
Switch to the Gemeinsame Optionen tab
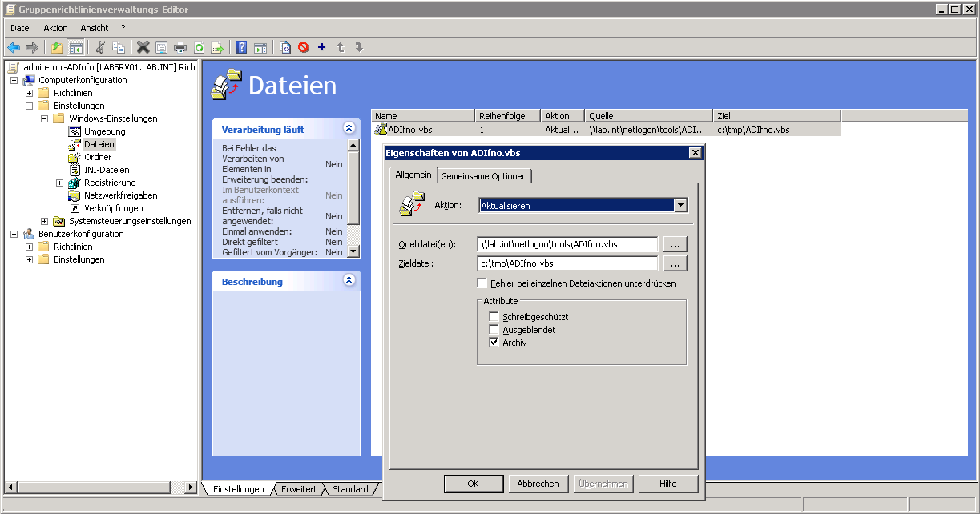[x=484, y=175]
